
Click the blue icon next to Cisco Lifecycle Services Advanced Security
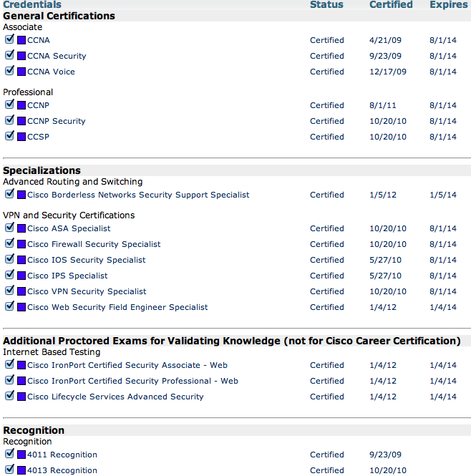click(x=21, y=397)
